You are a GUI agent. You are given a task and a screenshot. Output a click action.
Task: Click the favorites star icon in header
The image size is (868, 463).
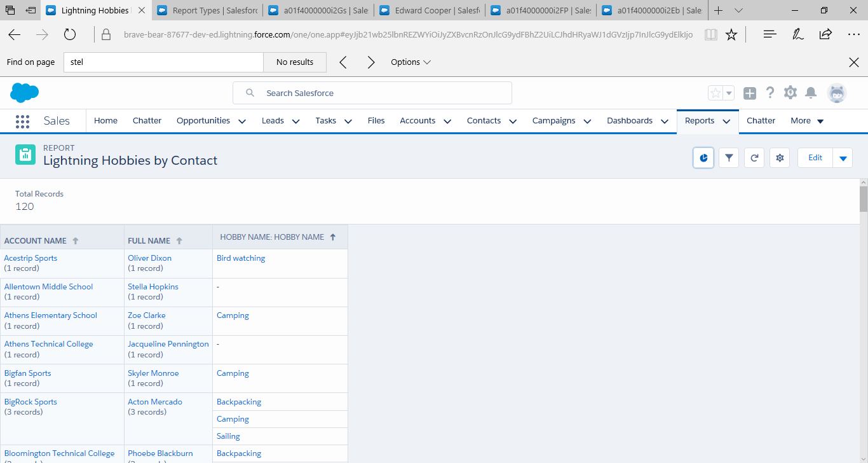[715, 93]
